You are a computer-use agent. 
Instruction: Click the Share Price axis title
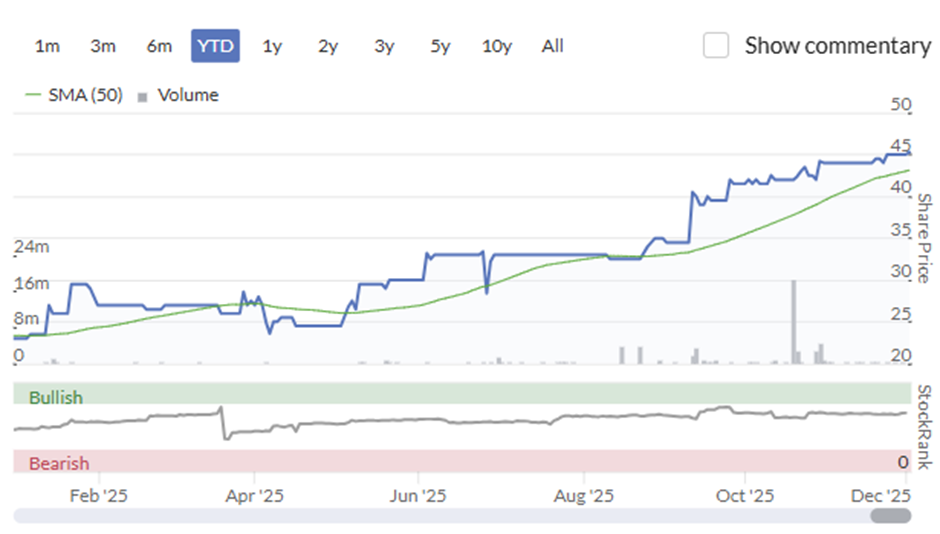click(x=925, y=238)
